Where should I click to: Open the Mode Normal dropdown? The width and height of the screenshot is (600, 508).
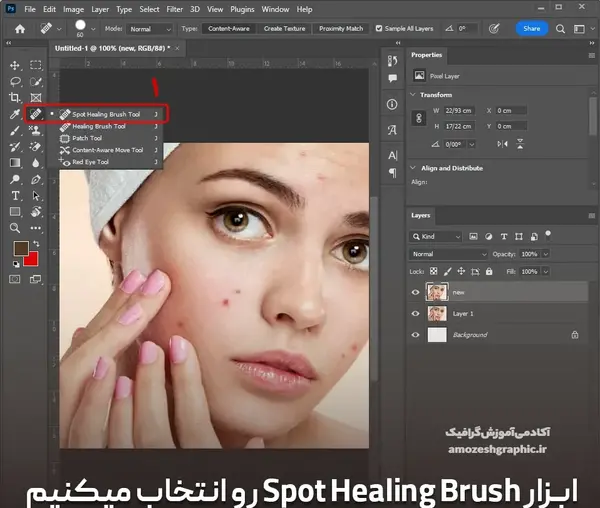click(x=150, y=29)
